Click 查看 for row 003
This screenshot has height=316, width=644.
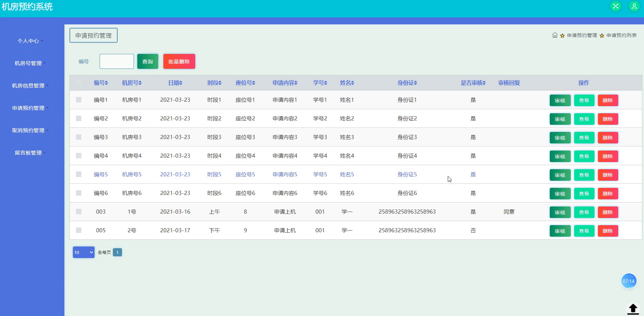point(584,212)
